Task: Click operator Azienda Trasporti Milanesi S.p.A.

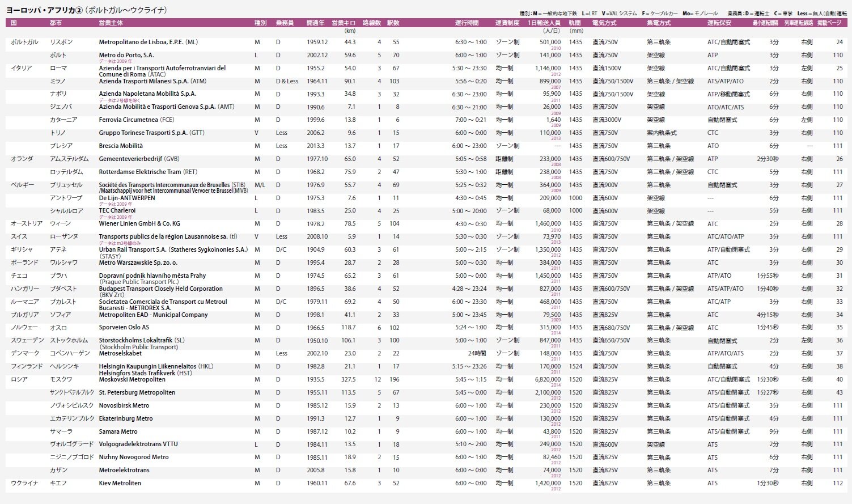Action: 144,81
